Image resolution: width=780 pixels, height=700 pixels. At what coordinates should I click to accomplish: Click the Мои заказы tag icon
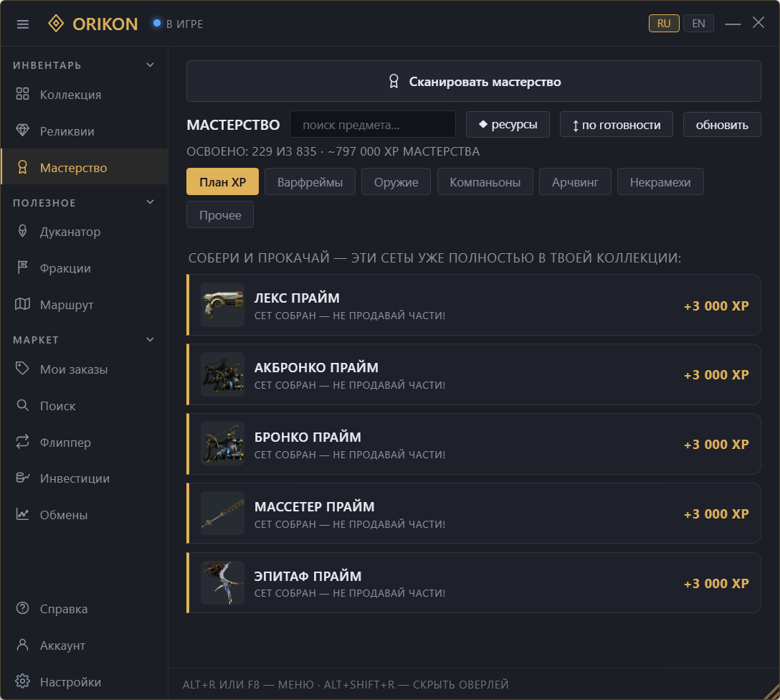[22, 369]
